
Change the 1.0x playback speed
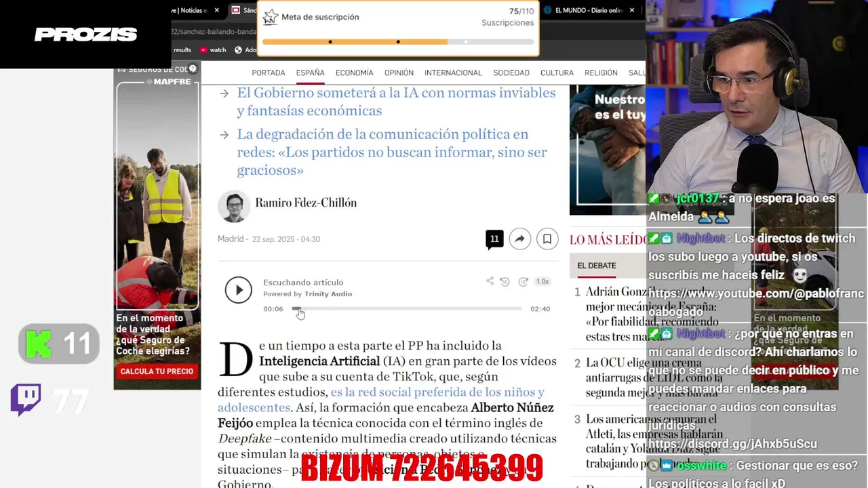tap(542, 281)
